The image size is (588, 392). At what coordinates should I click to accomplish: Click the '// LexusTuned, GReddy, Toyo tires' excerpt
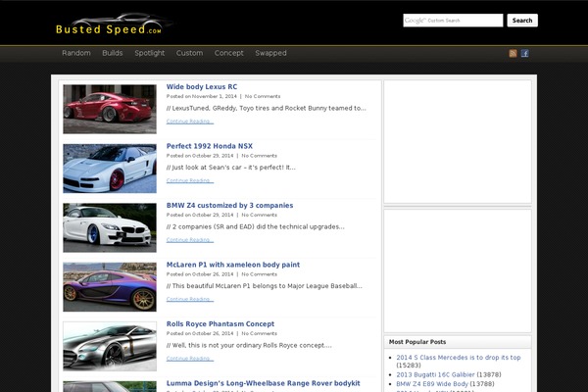pyautogui.click(x=267, y=108)
